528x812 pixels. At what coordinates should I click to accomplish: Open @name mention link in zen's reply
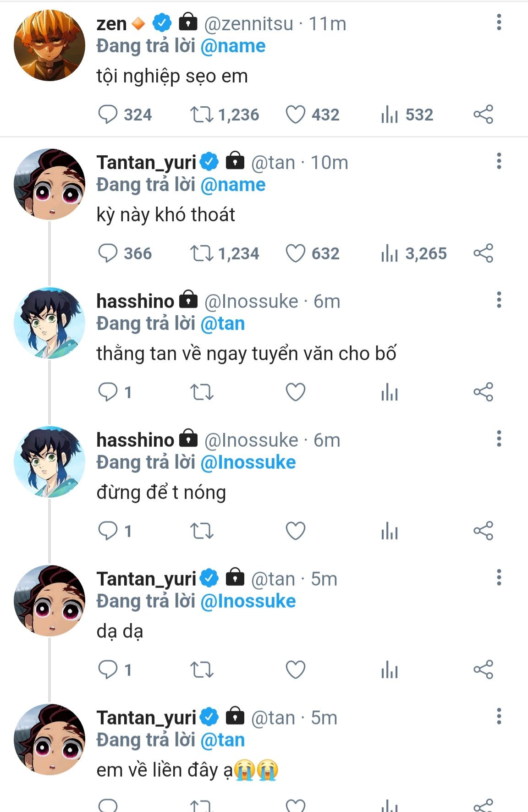tap(233, 46)
